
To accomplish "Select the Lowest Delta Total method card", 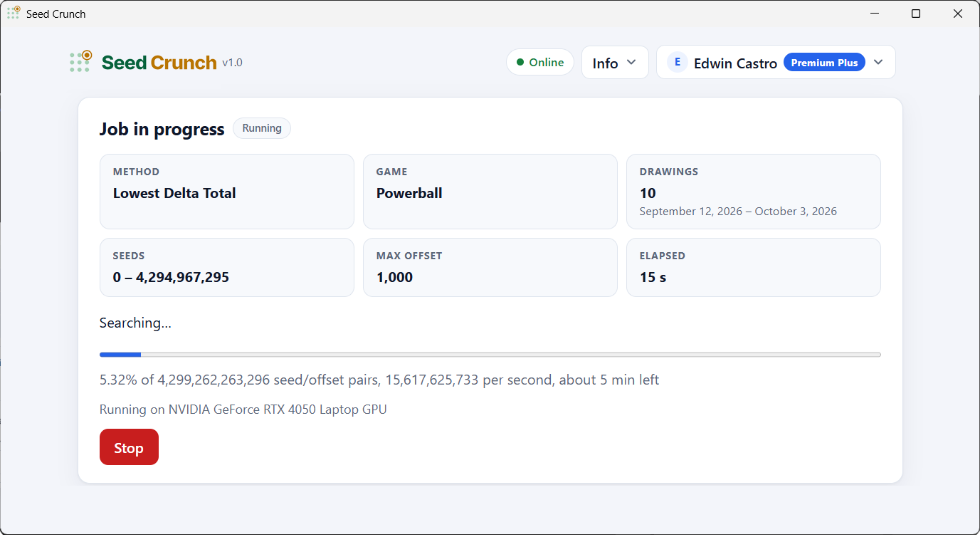I will (227, 192).
